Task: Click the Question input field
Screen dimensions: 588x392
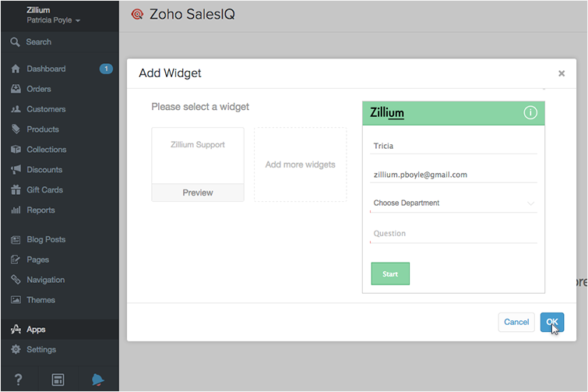Action: [x=453, y=234]
